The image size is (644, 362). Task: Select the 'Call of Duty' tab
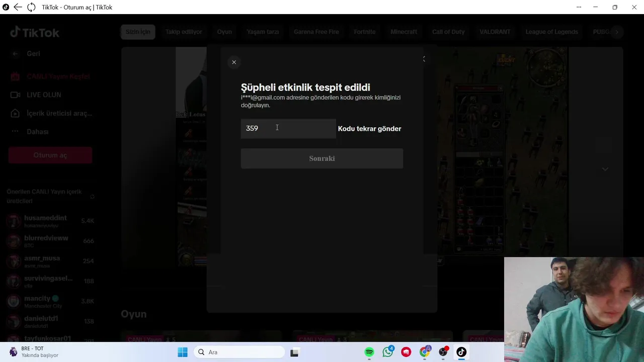448,32
